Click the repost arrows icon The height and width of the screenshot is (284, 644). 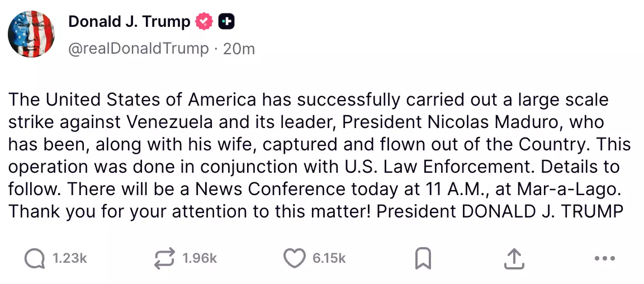164,258
